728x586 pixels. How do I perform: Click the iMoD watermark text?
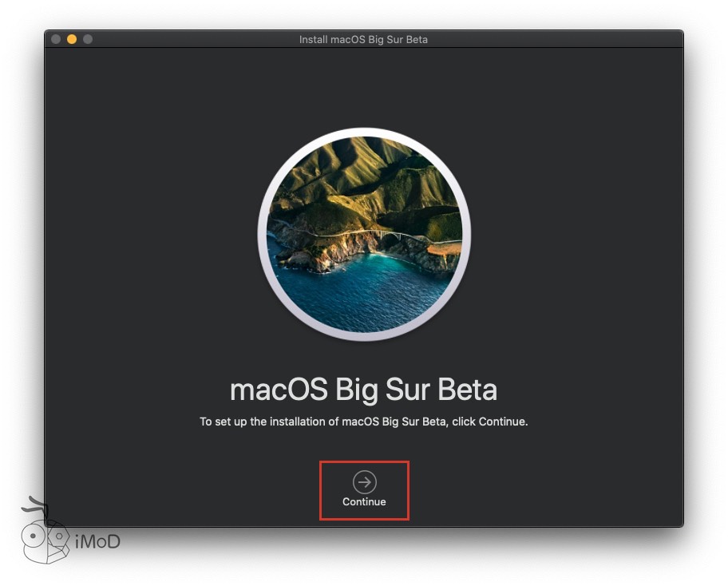pyautogui.click(x=97, y=542)
